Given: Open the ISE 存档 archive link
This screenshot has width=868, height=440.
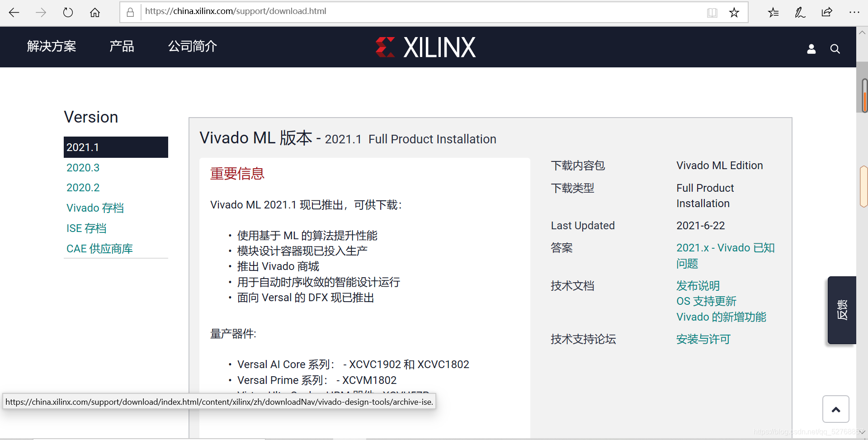Looking at the screenshot, I should [86, 228].
